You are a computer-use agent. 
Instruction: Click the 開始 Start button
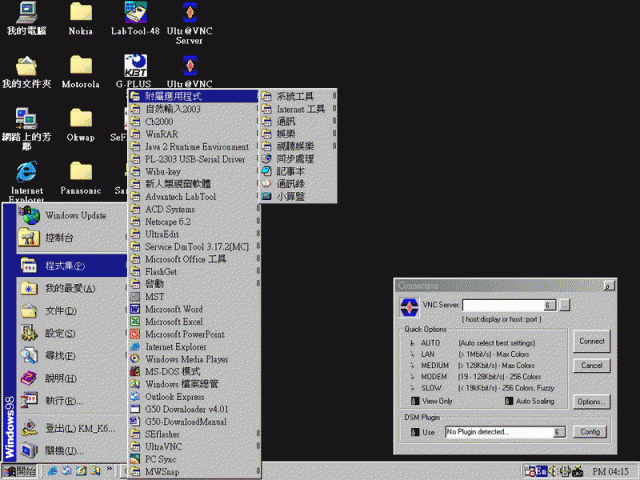(x=19, y=471)
